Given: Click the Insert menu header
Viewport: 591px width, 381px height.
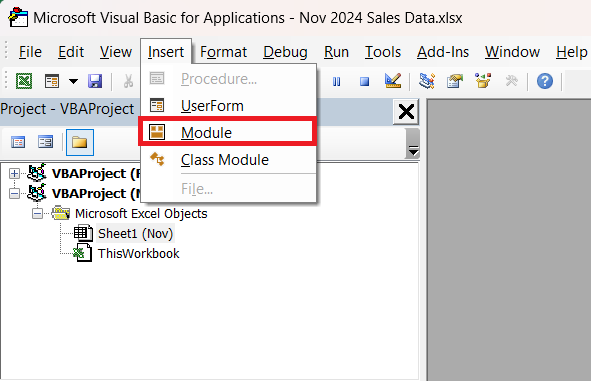Looking at the screenshot, I should 166,52.
